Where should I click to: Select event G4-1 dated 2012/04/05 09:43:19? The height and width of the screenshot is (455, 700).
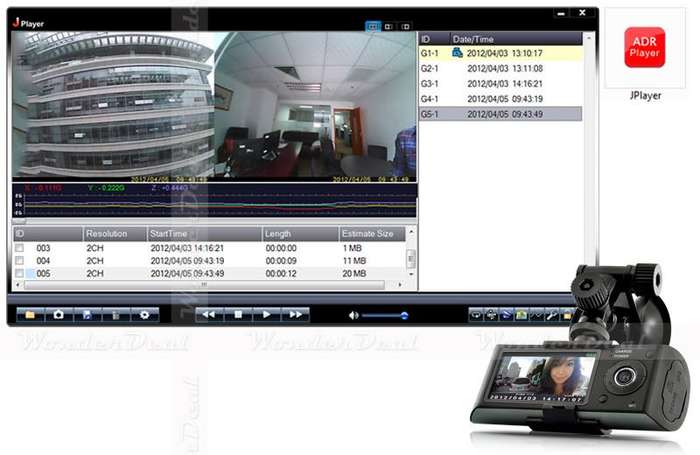[x=500, y=99]
